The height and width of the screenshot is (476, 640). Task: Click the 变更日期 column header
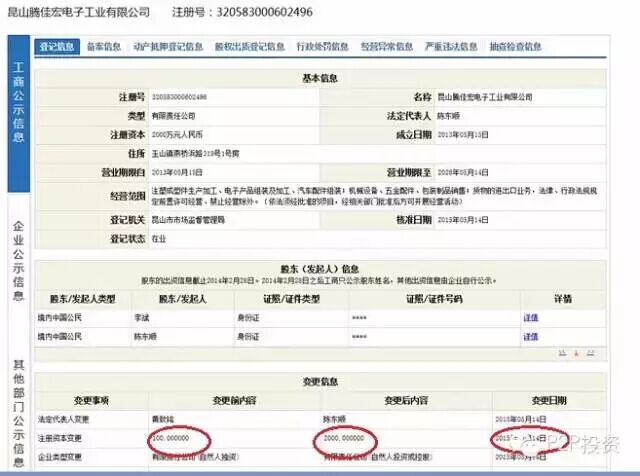tap(549, 400)
